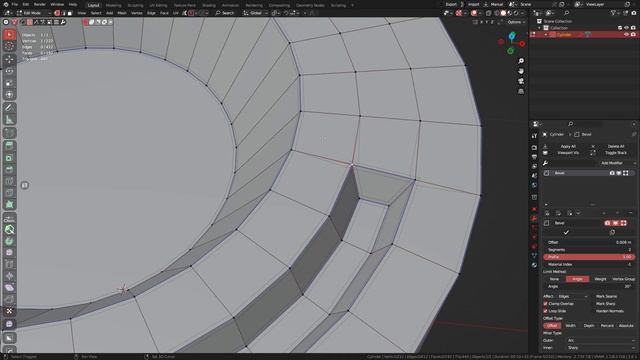Viewport: 640px width, 360px height.
Task: Select the Inset Faces tool
Action: coord(9,158)
